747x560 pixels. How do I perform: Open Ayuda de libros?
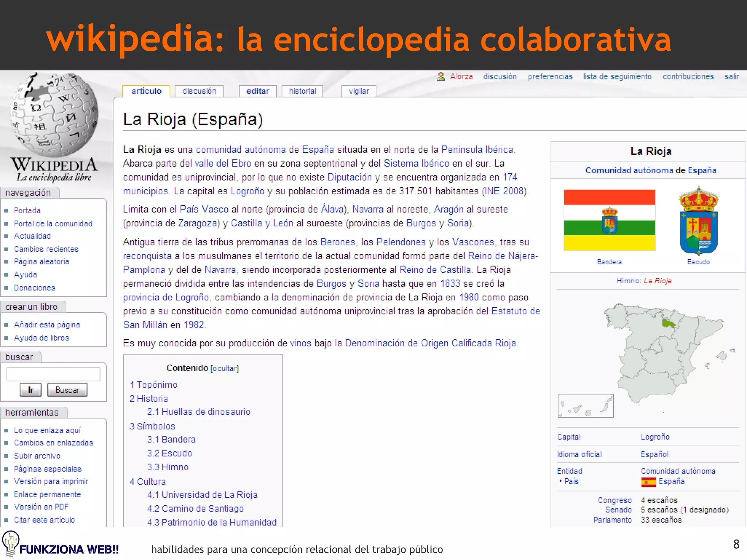(41, 338)
